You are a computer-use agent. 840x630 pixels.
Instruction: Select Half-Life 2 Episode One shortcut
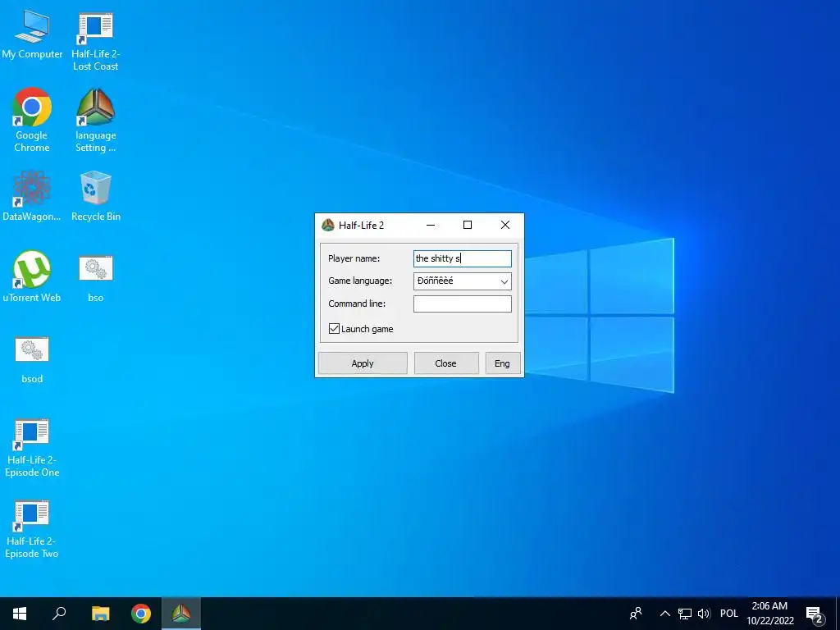[32, 447]
